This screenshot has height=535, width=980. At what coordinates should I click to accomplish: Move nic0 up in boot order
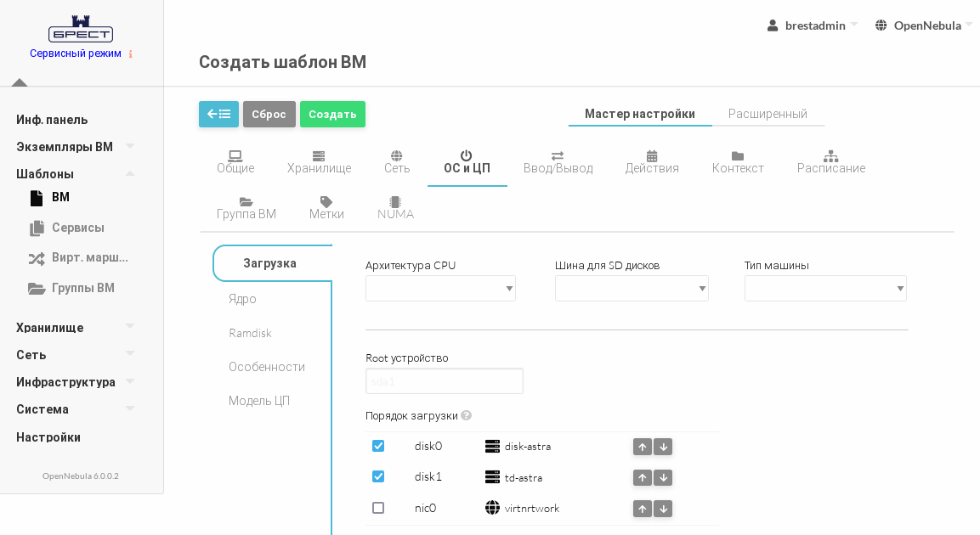(643, 509)
